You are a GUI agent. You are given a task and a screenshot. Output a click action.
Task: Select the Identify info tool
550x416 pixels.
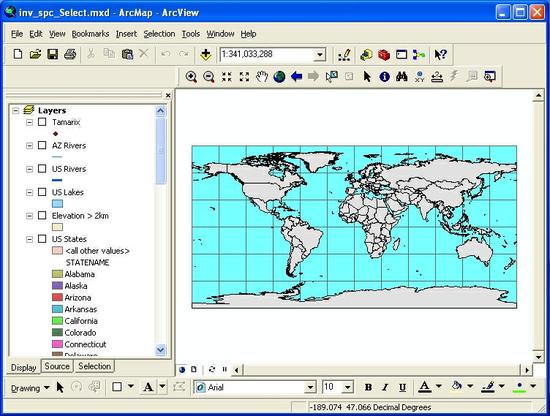click(x=384, y=76)
